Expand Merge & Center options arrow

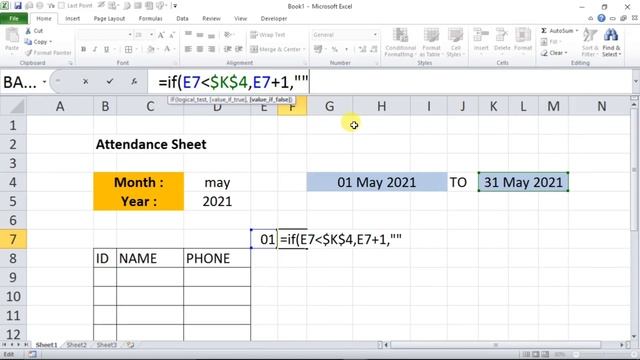point(304,49)
